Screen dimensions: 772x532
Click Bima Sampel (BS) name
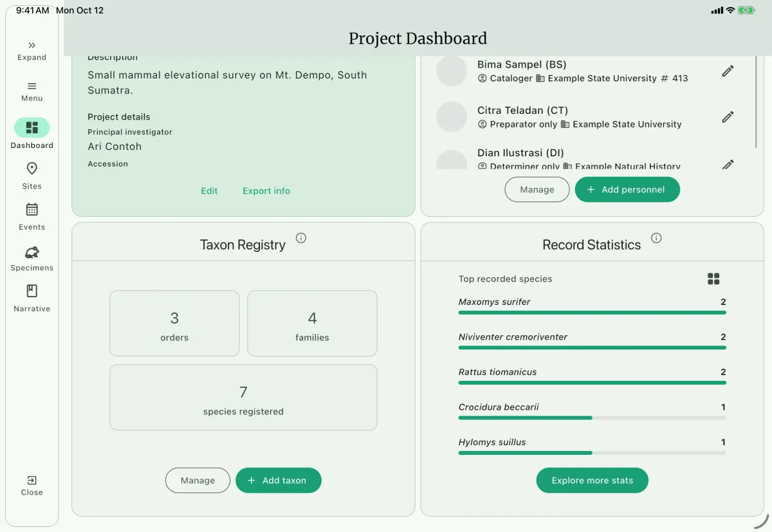[522, 64]
